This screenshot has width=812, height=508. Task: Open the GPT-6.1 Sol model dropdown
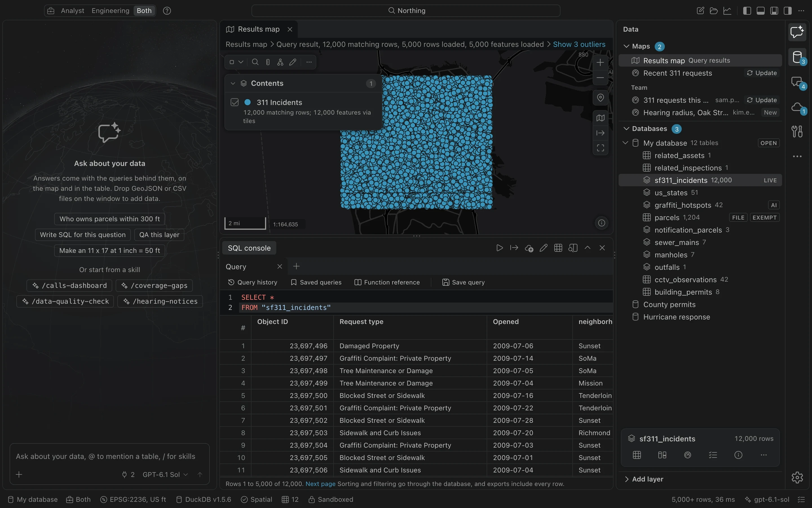[x=165, y=474]
